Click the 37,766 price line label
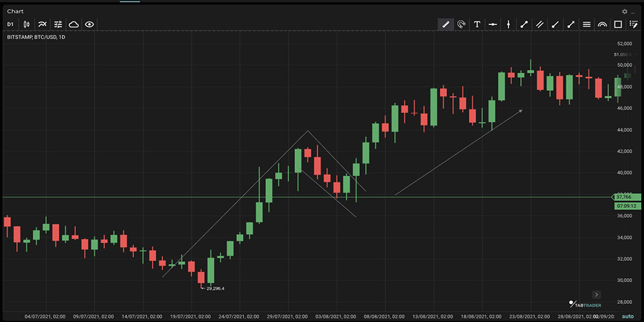 pyautogui.click(x=623, y=197)
